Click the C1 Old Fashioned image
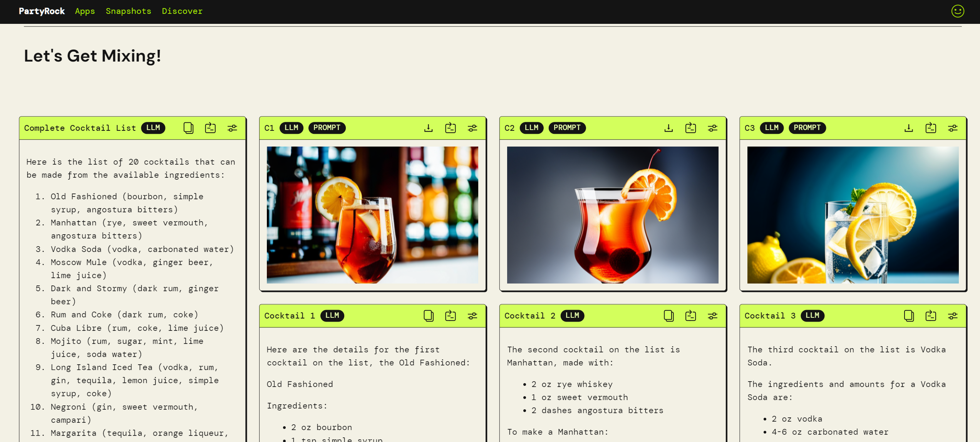The image size is (980, 442). pos(372,215)
